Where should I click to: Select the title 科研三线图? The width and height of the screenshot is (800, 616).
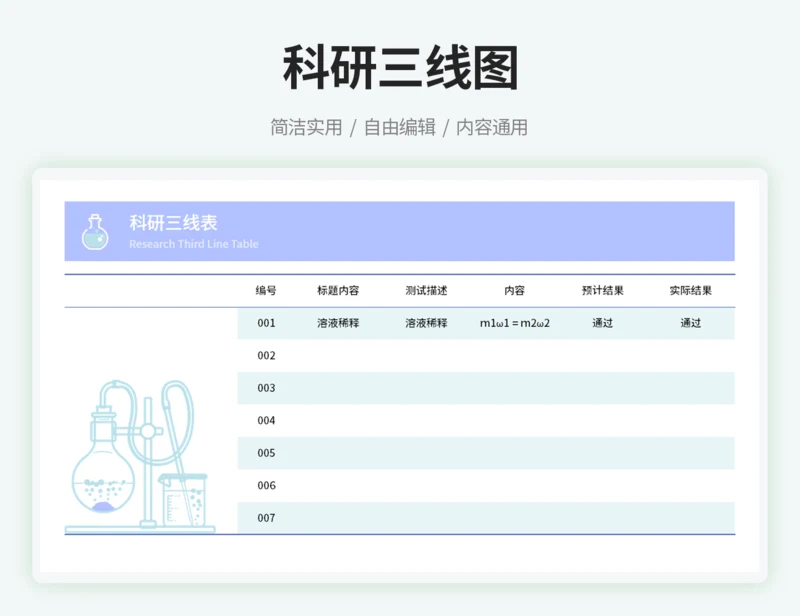[401, 67]
